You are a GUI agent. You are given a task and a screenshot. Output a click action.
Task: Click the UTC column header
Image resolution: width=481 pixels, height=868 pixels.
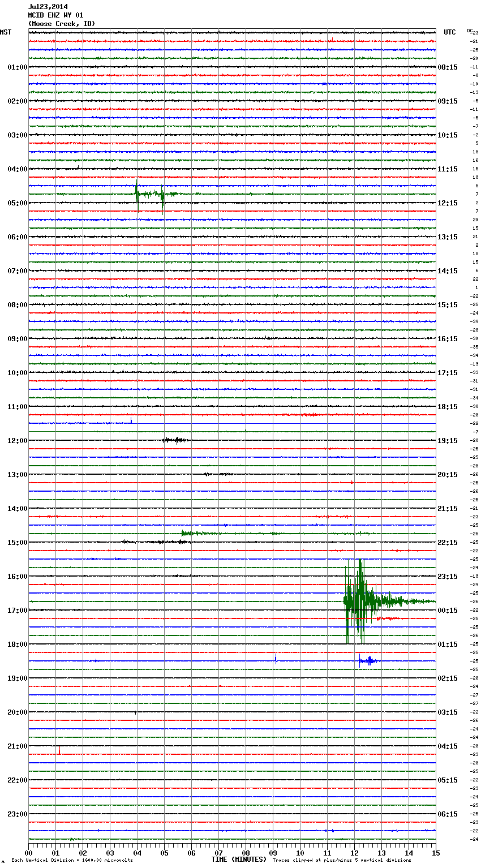click(x=450, y=32)
